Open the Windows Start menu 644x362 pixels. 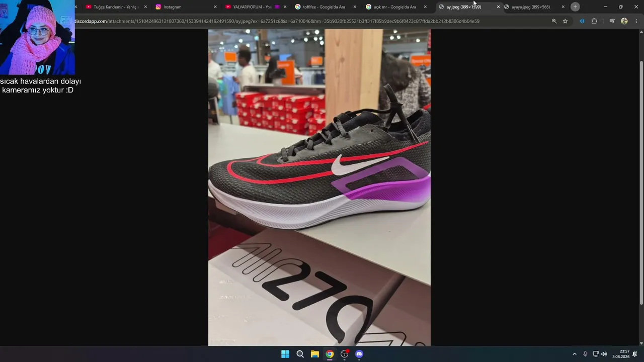[x=285, y=354]
